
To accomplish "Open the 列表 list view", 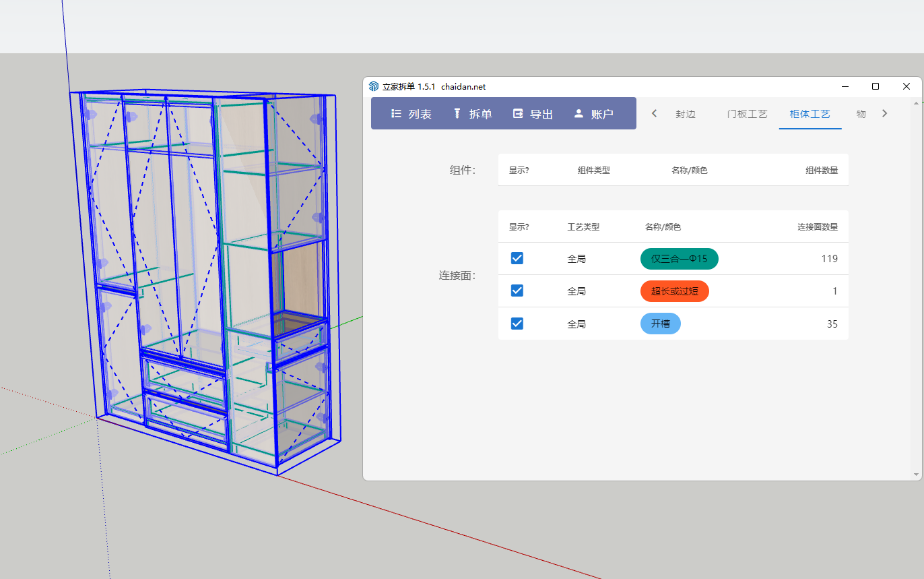I will [411, 114].
